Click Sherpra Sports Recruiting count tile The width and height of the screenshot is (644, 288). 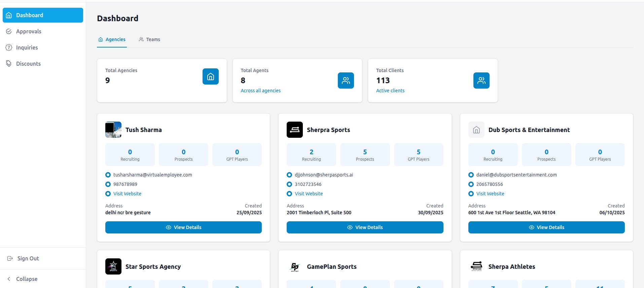[x=311, y=155]
